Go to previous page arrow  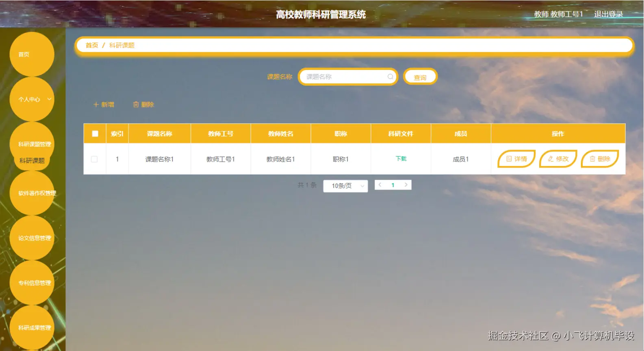[380, 185]
